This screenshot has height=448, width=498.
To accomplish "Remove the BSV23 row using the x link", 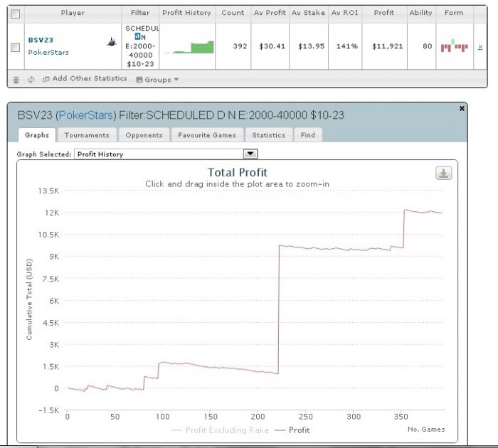I will 480,47.
